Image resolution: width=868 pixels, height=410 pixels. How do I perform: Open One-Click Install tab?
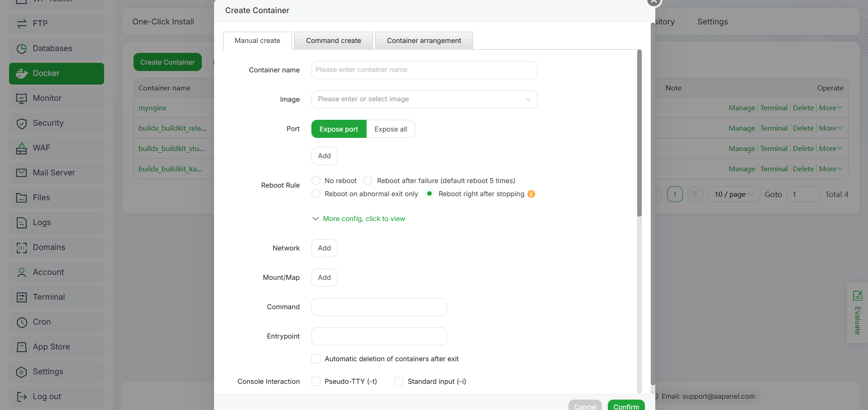[x=163, y=22]
